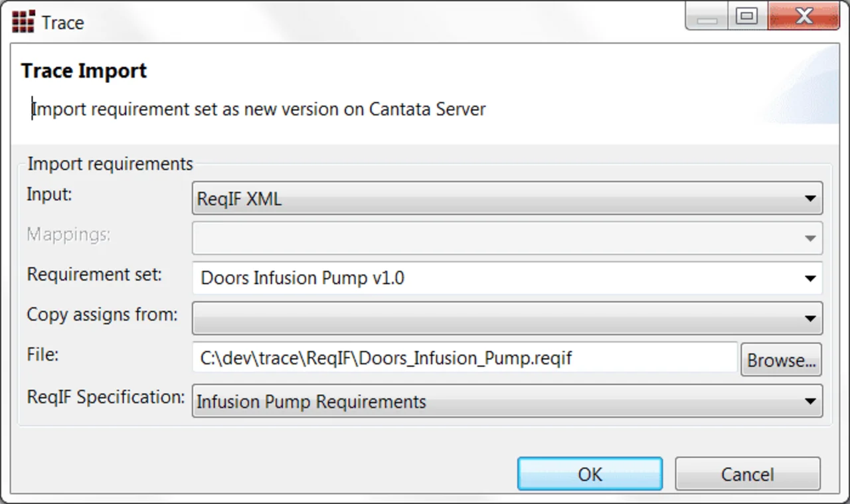The image size is (850, 504).
Task: Minimize the Trace window
Action: click(x=707, y=17)
